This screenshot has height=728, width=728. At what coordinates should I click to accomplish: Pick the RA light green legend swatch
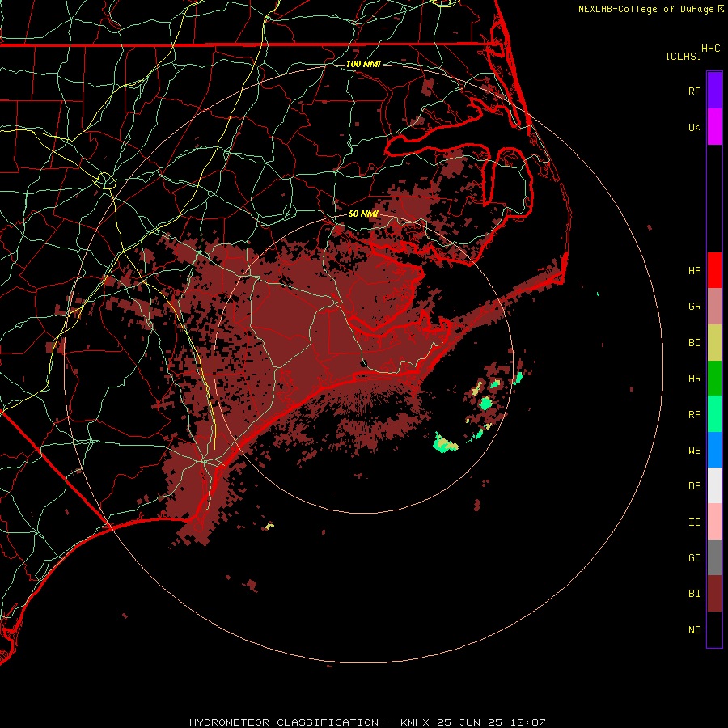(714, 414)
